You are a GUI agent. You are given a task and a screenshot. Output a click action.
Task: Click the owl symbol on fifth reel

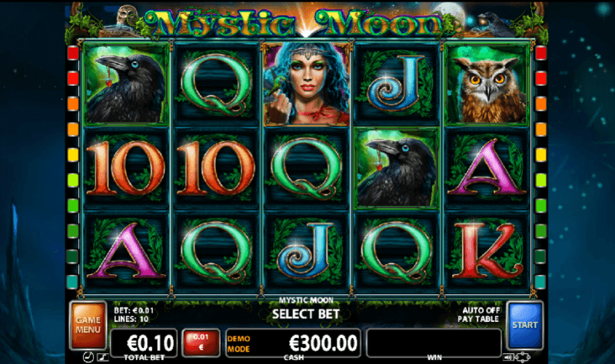click(x=487, y=84)
